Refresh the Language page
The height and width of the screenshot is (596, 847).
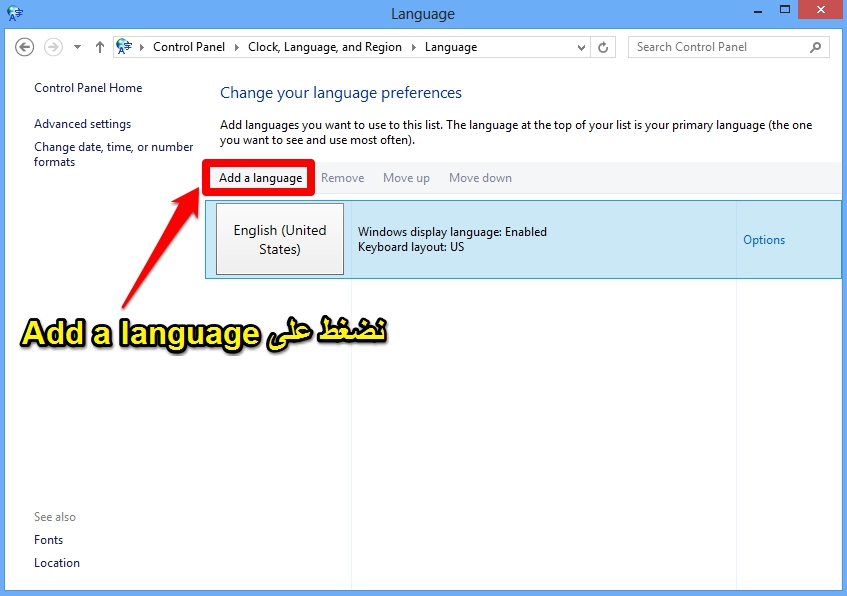[x=603, y=48]
